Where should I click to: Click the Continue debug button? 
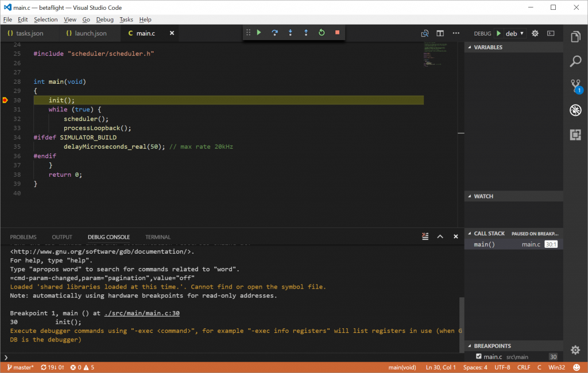(259, 33)
